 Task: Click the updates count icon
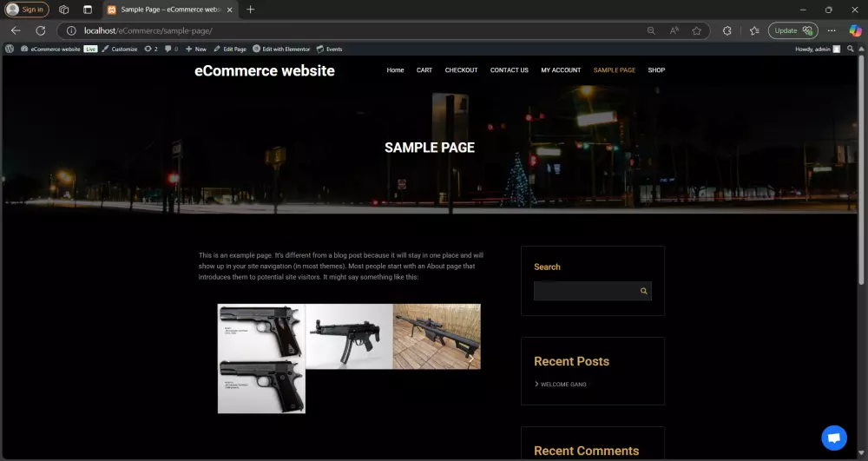(x=151, y=49)
